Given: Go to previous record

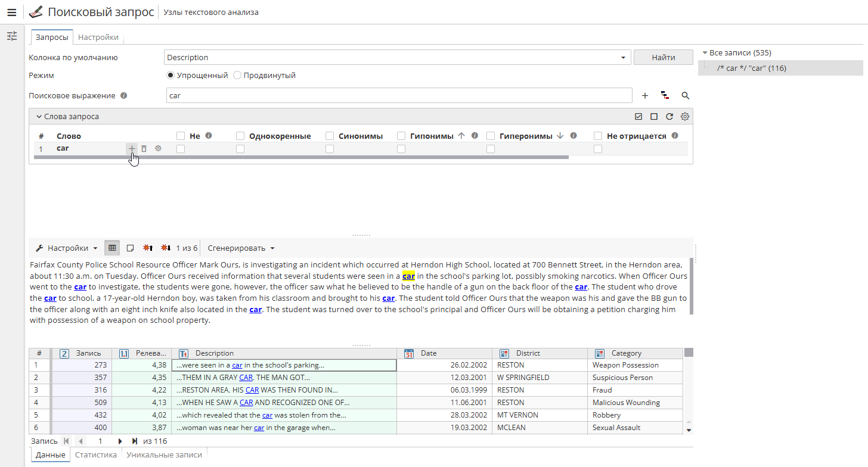Looking at the screenshot, I should tap(80, 441).
